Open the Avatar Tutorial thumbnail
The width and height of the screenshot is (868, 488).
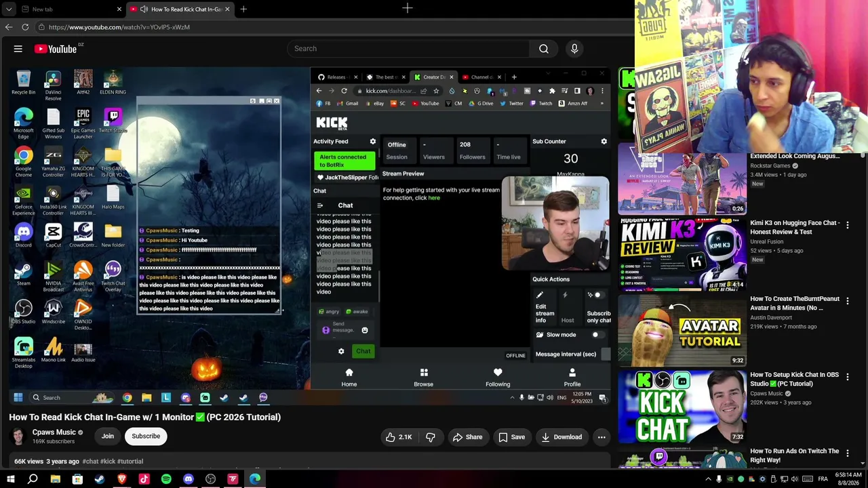coord(682,331)
